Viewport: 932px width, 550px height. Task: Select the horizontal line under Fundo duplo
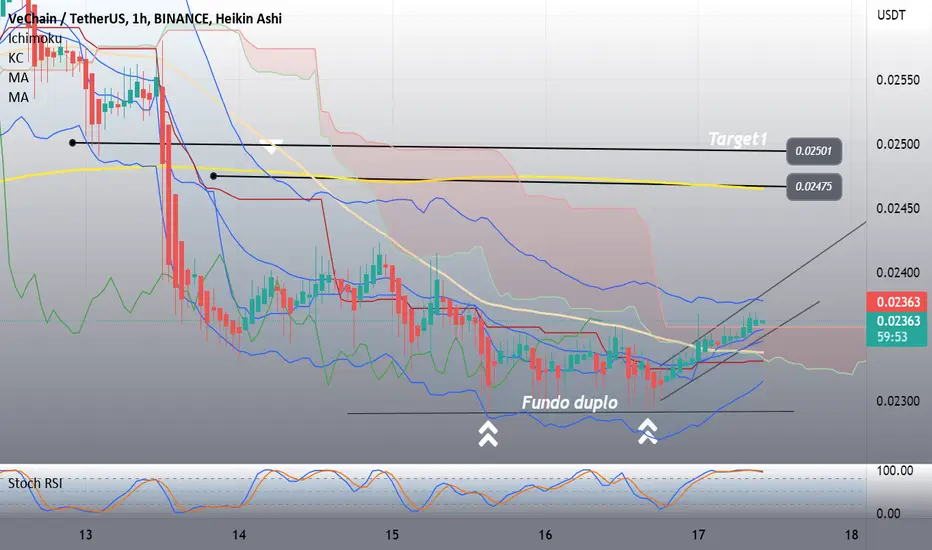click(570, 412)
